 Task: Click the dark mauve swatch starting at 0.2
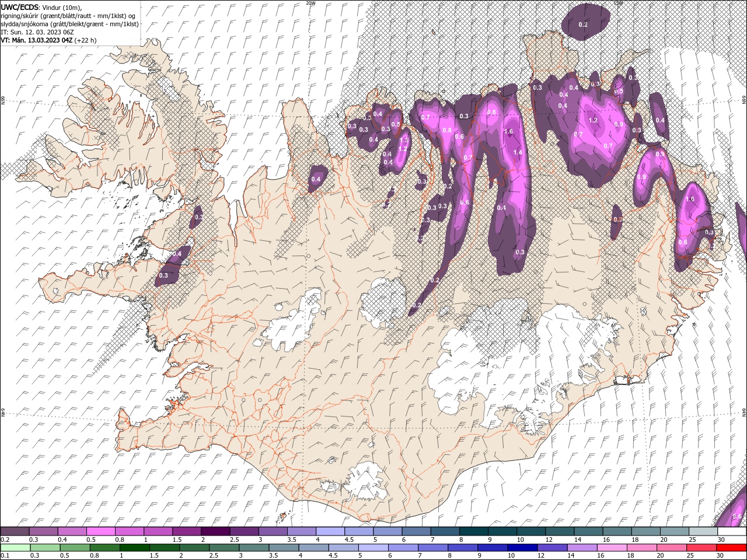tap(15, 531)
